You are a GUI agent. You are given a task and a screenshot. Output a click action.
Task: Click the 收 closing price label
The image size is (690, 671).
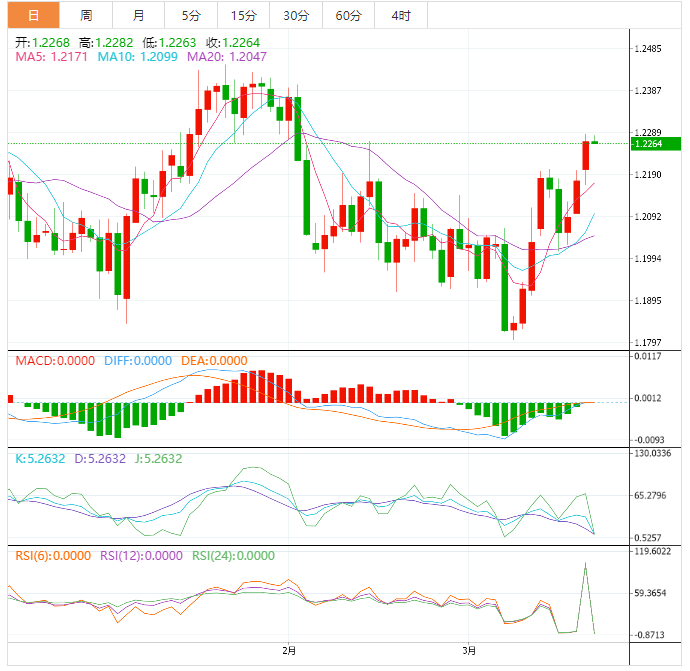(234, 42)
